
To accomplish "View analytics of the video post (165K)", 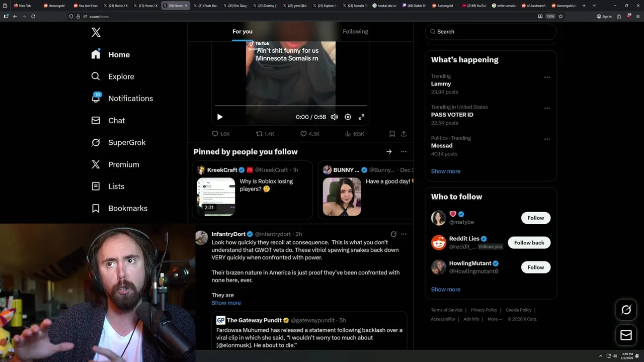I will click(x=355, y=134).
